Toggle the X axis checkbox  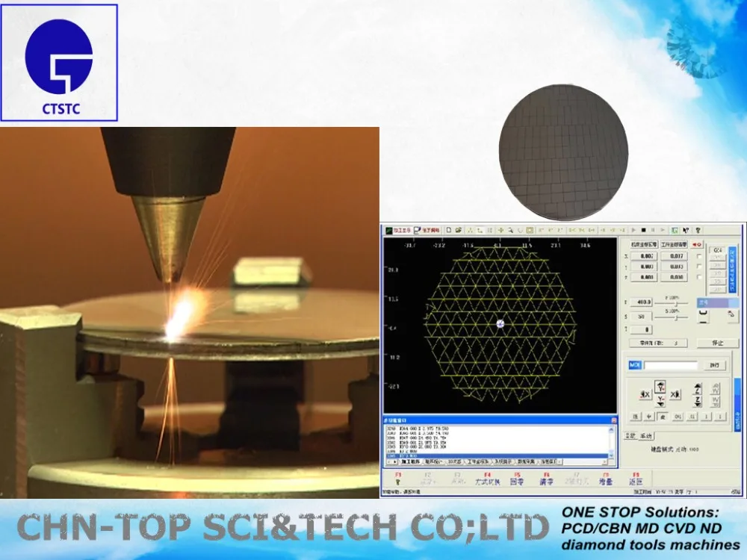(x=699, y=256)
